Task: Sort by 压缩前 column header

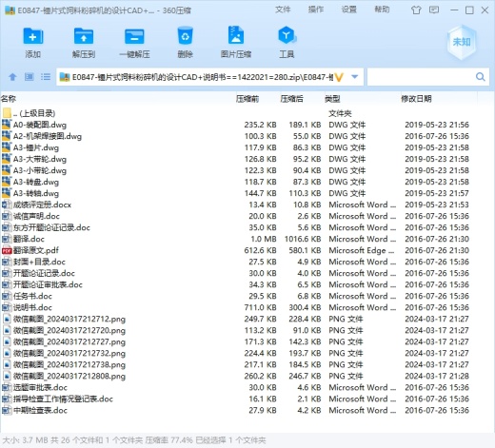Action: [247, 99]
